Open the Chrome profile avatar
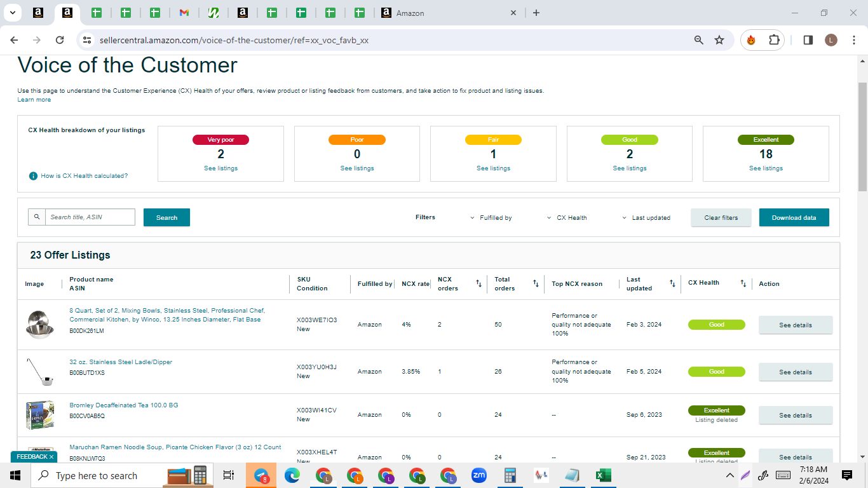Viewport: 868px width, 488px height. (x=831, y=40)
